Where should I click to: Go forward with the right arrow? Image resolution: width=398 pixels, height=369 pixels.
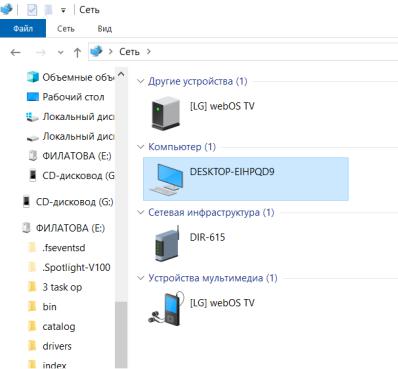coord(40,52)
